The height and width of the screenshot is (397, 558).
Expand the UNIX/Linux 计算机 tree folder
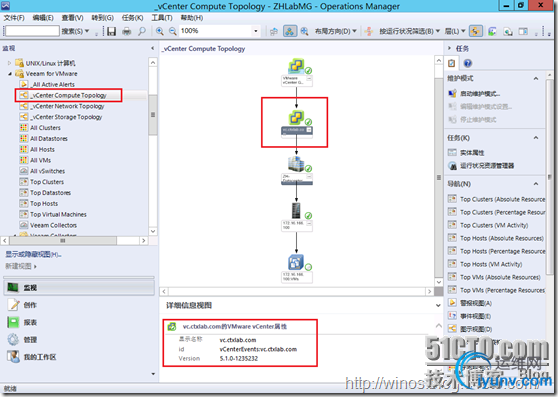[x=10, y=63]
